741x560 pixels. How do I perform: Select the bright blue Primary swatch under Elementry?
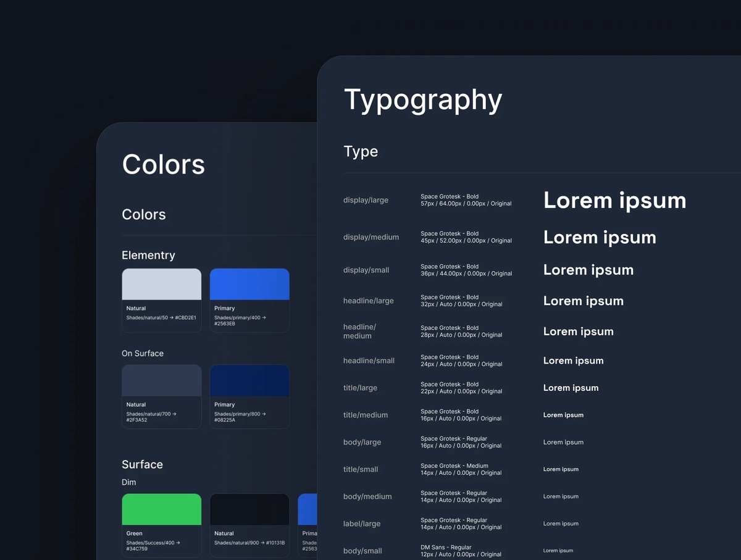[x=249, y=285]
